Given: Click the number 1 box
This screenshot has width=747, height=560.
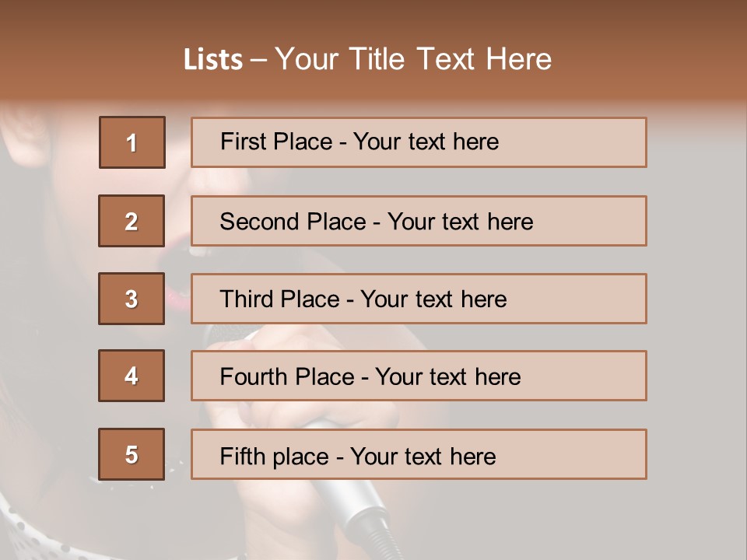Looking at the screenshot, I should tap(132, 142).
